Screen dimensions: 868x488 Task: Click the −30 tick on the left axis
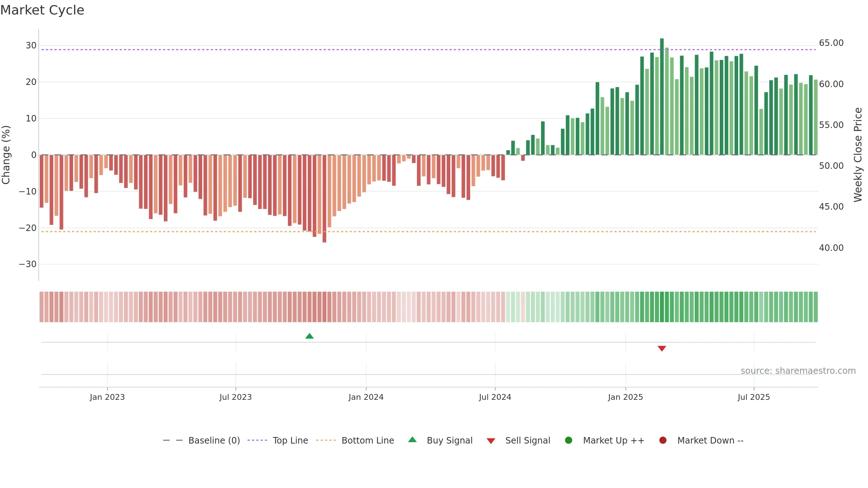[x=28, y=264]
